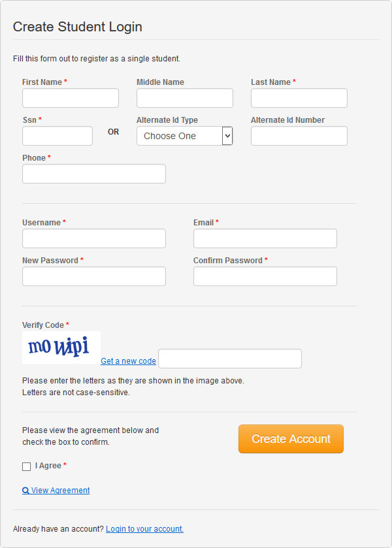Click the captcha verification image
Image resolution: width=392 pixels, height=548 pixels.
pos(61,347)
